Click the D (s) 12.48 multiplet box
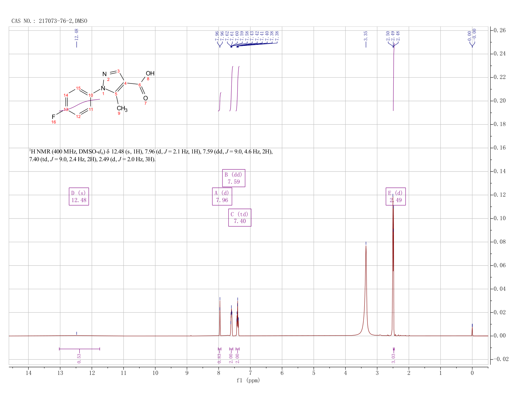The width and height of the screenshot is (532, 411). 79,196
